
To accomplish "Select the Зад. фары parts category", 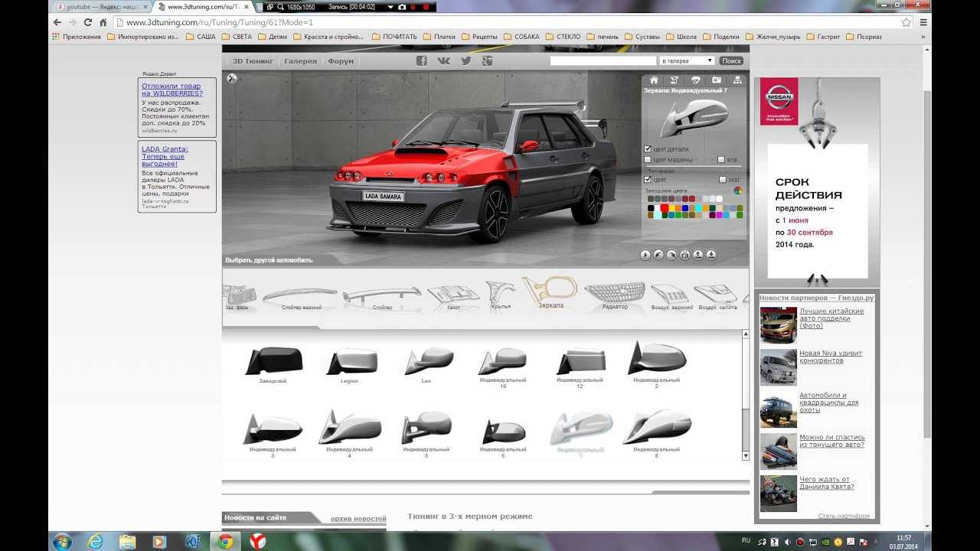I will (x=238, y=297).
